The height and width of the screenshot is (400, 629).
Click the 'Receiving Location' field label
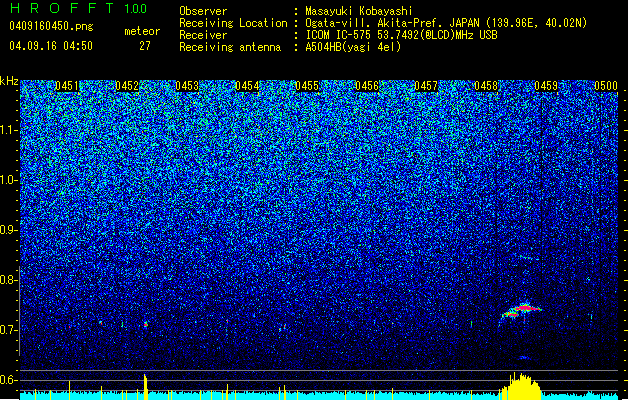point(233,23)
